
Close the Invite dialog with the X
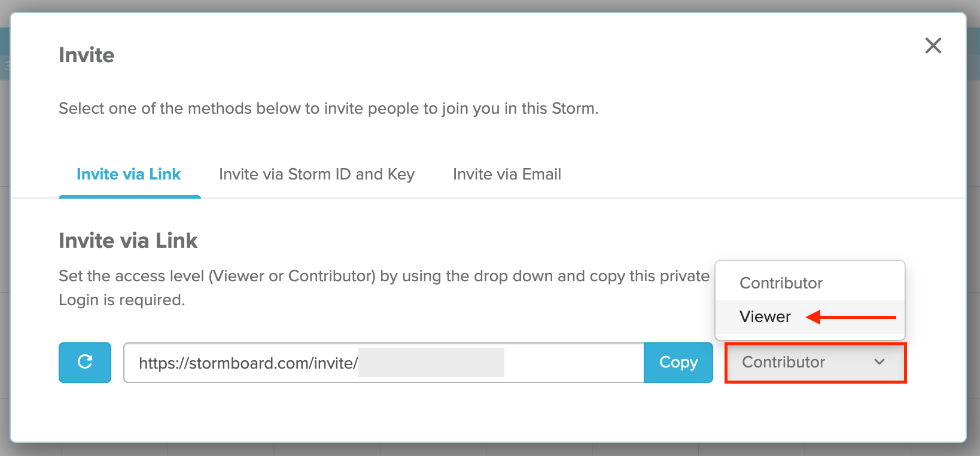click(933, 45)
